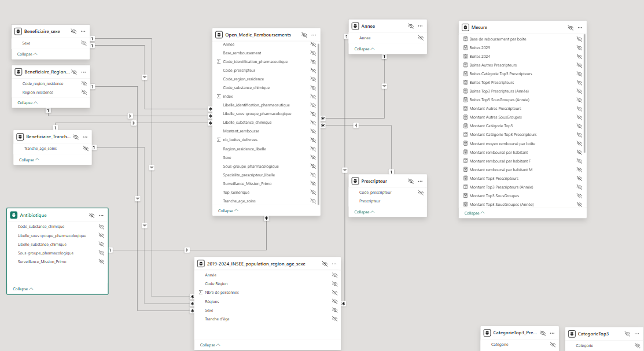Click the CategorieTop3 table icon
The image size is (644, 351).
pyautogui.click(x=572, y=334)
